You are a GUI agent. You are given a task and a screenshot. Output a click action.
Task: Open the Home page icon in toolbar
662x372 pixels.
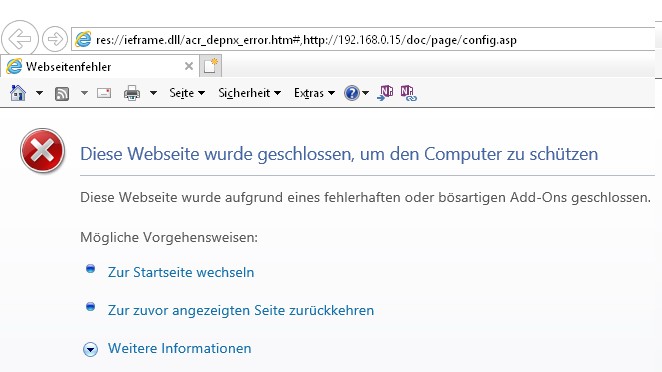pos(18,93)
